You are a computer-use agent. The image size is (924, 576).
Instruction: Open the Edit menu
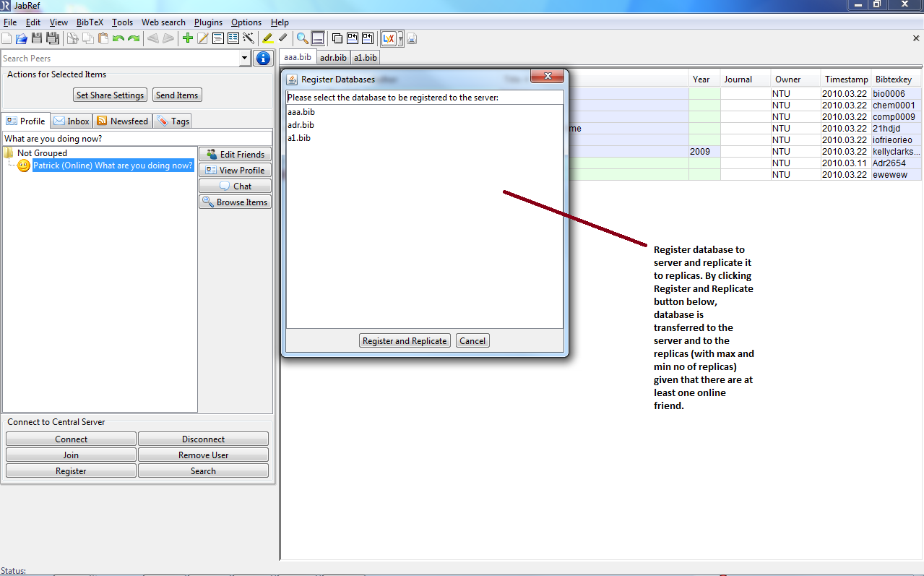click(33, 22)
